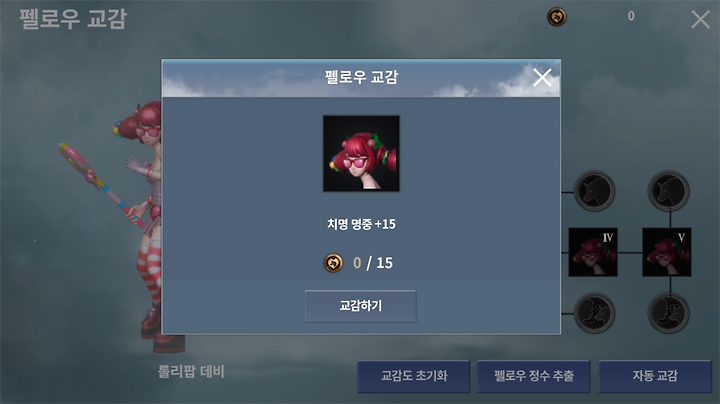Viewport: 720px width, 404px height.
Task: Click the 교감도 초기화 button
Action: pos(414,376)
